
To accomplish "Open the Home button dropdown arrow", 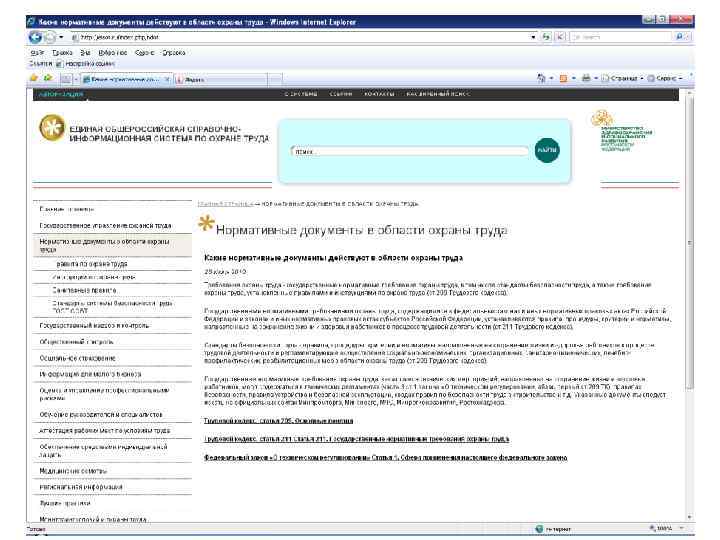I will (551, 79).
